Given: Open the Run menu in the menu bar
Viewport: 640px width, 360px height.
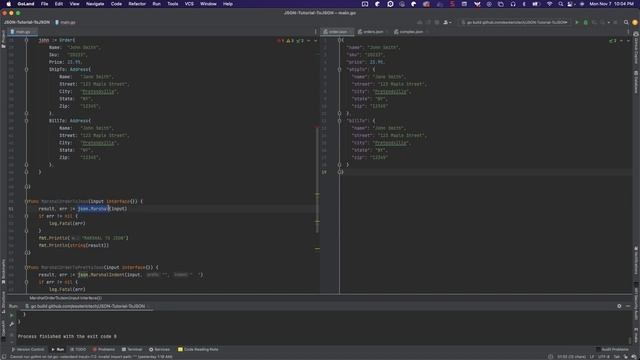Looking at the screenshot, I should (x=156, y=4).
